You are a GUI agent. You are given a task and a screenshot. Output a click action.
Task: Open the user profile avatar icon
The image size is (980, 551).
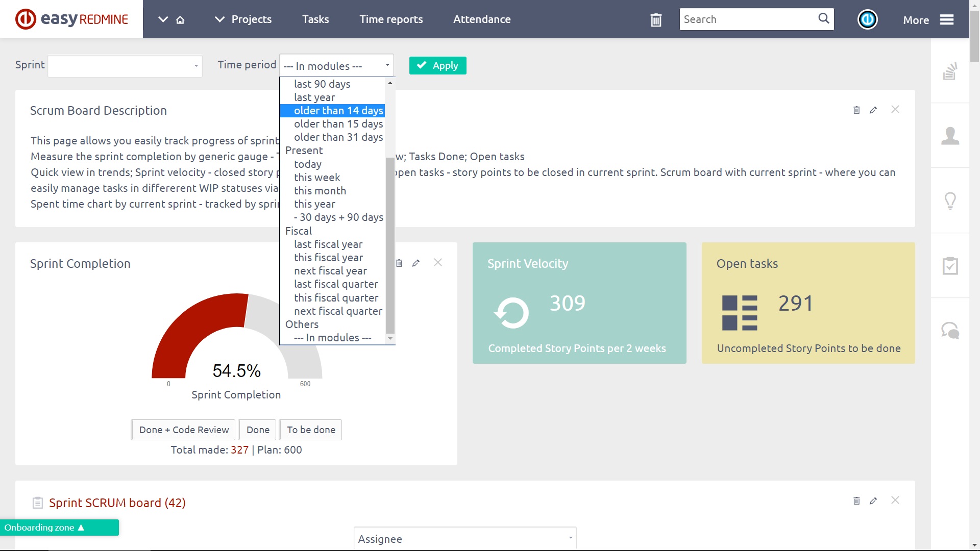point(867,20)
